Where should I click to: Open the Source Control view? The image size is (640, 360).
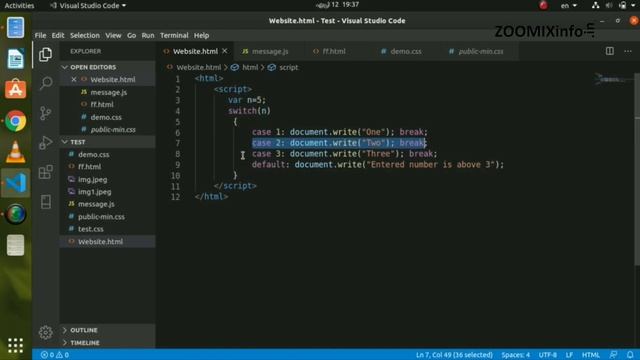click(46, 113)
